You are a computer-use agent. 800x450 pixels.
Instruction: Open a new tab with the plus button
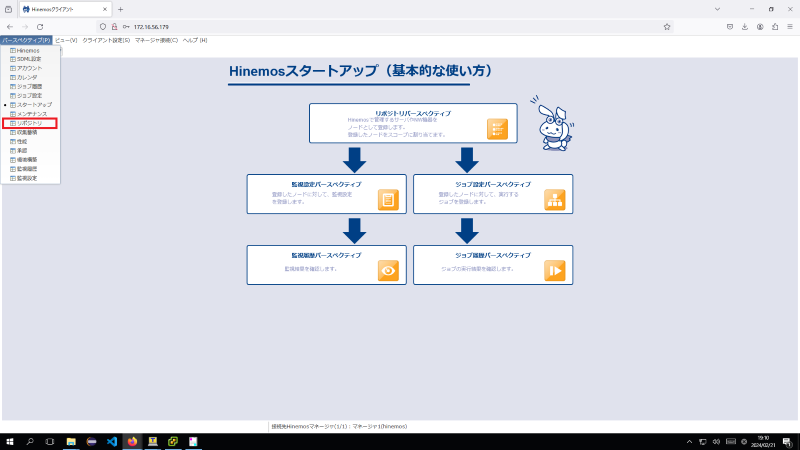pos(120,9)
